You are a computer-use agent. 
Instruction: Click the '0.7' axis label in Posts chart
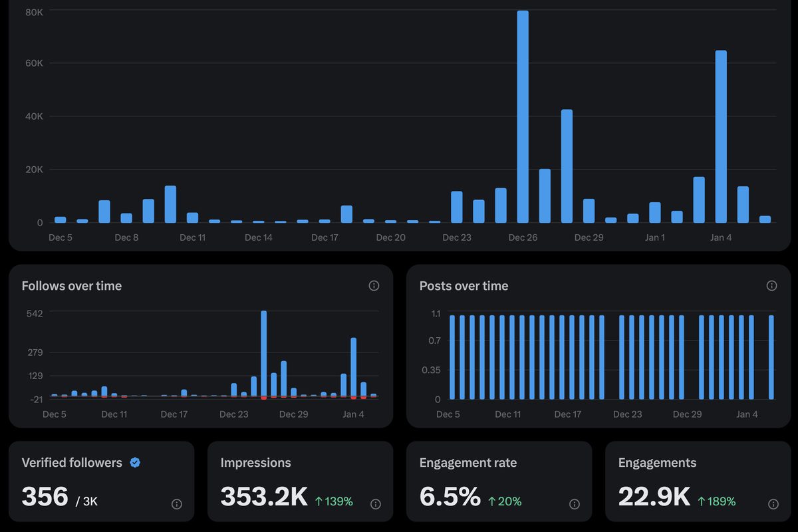435,340
